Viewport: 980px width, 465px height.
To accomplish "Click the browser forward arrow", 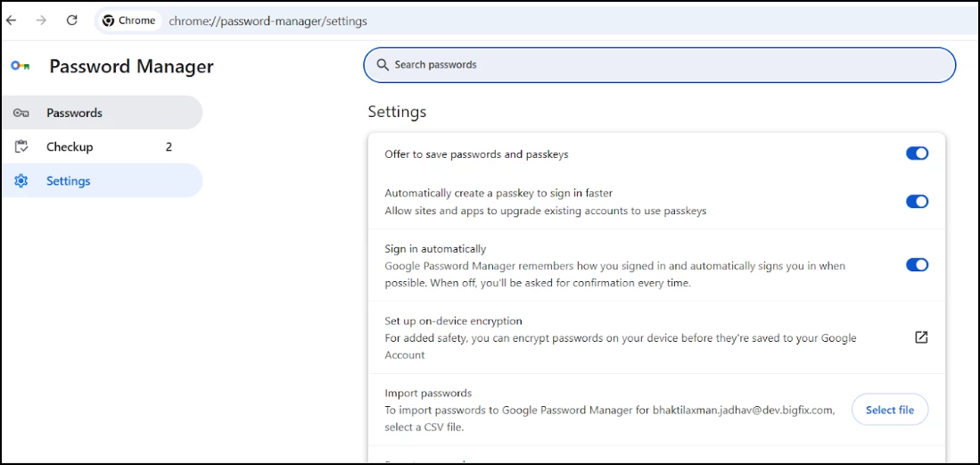I will [x=41, y=21].
